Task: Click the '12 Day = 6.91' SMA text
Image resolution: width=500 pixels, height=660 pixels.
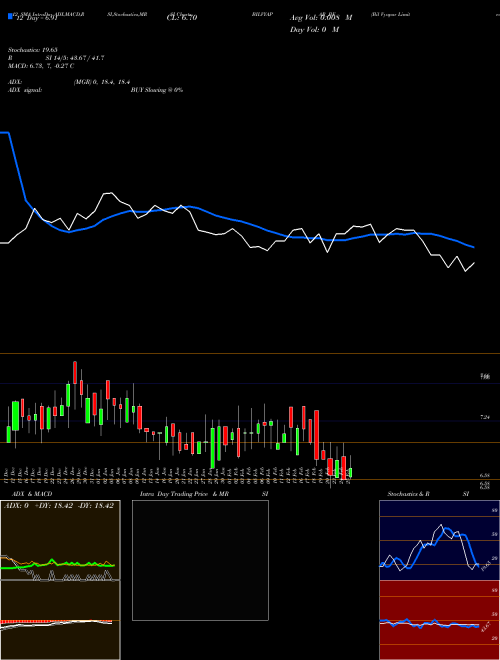Action: (x=36, y=18)
